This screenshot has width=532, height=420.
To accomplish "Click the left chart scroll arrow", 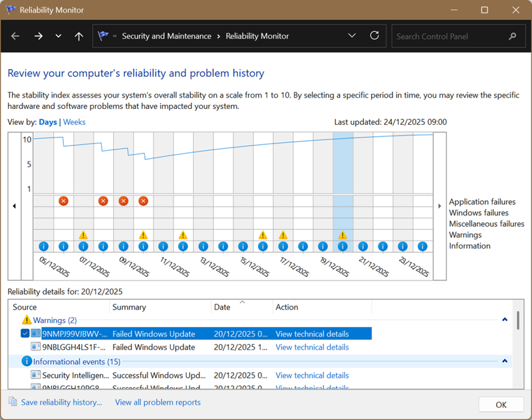I will pos(14,206).
